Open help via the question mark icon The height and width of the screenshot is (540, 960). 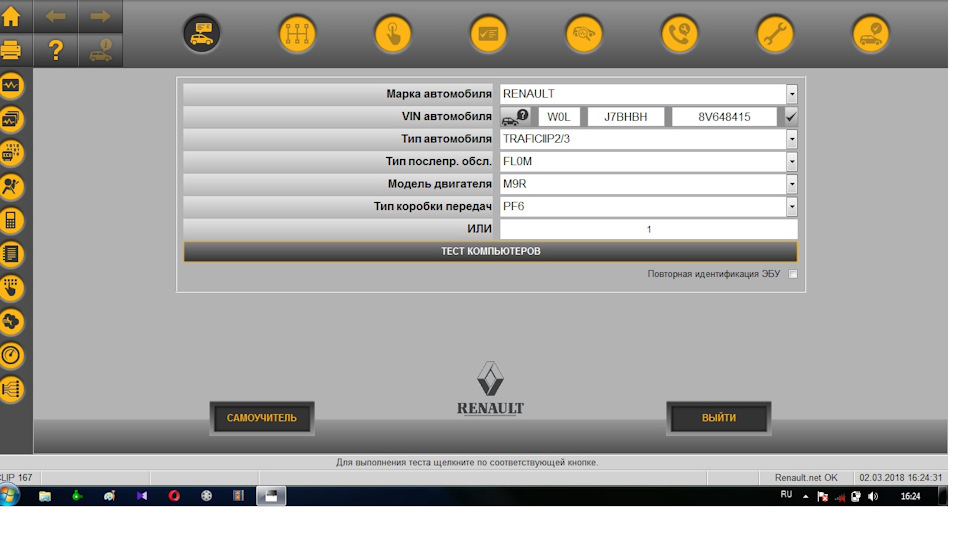coord(55,50)
